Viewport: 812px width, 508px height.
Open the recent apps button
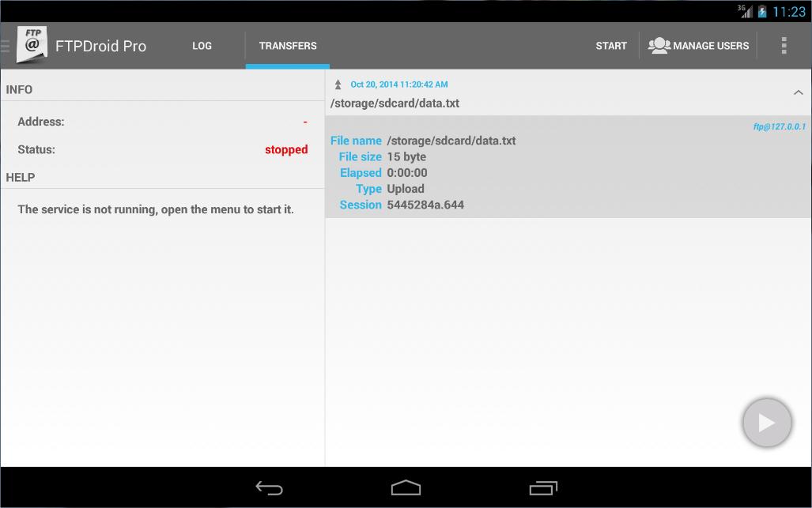(543, 487)
